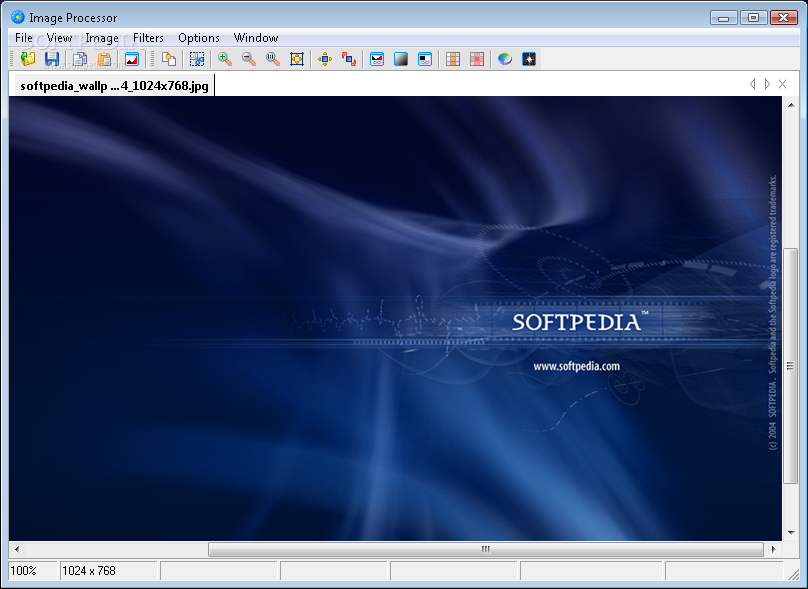Click the horizontal scrollbar thumb
The width and height of the screenshot is (808, 589).
coord(486,549)
